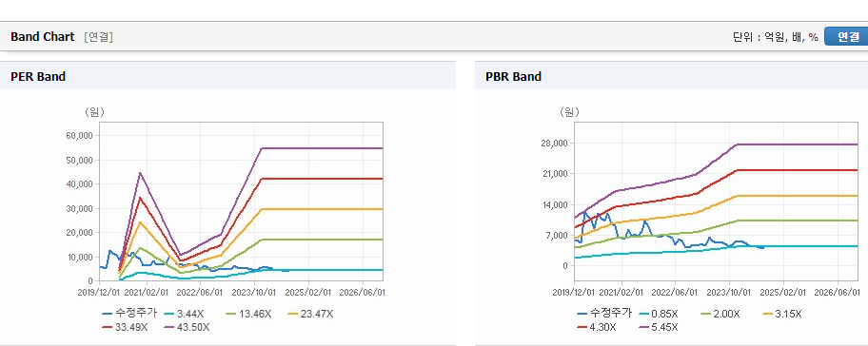This screenshot has width=868, height=346.
Task: Toggle the 0.85X legend entry
Action: click(660, 314)
